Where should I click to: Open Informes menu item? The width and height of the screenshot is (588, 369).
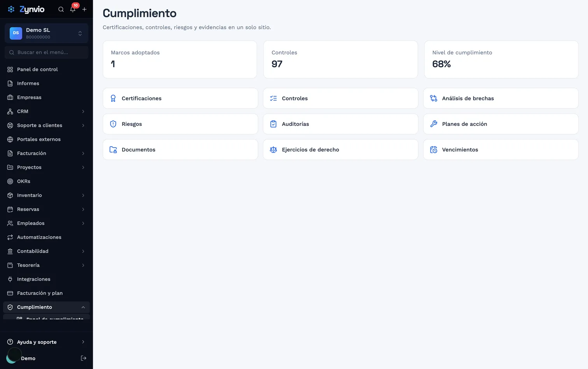click(x=47, y=84)
